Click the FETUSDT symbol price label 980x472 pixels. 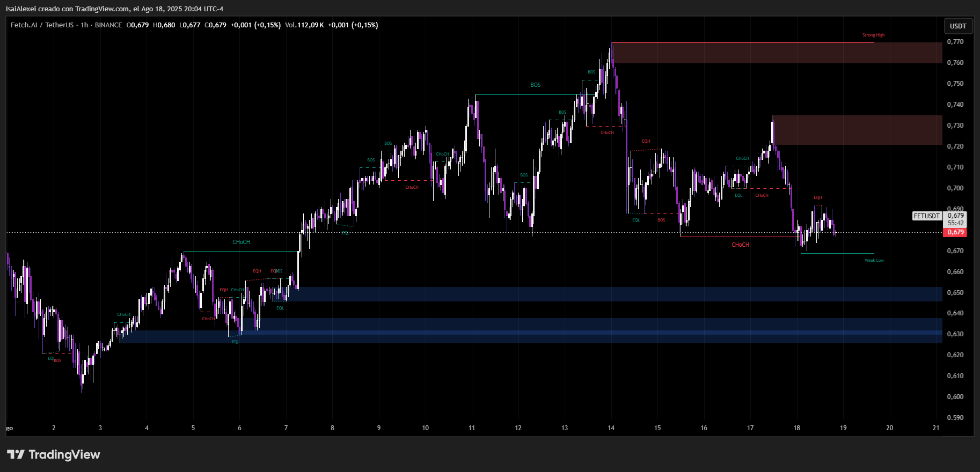(x=926, y=216)
